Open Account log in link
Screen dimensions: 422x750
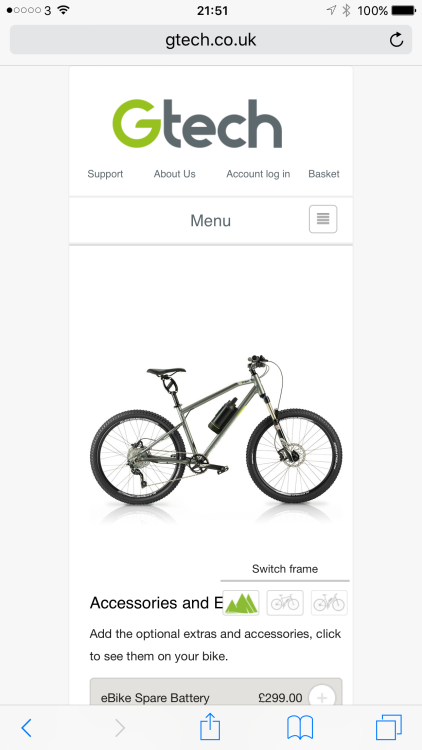point(258,174)
